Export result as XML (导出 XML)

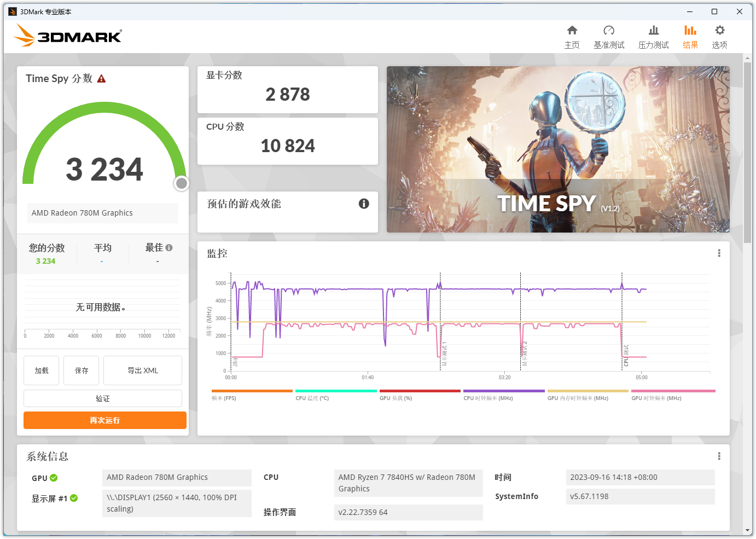[143, 370]
